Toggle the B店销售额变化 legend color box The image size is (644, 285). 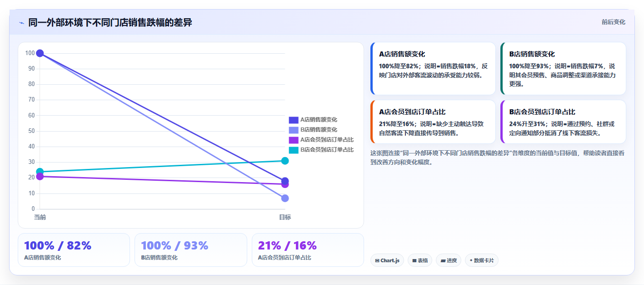(x=294, y=130)
